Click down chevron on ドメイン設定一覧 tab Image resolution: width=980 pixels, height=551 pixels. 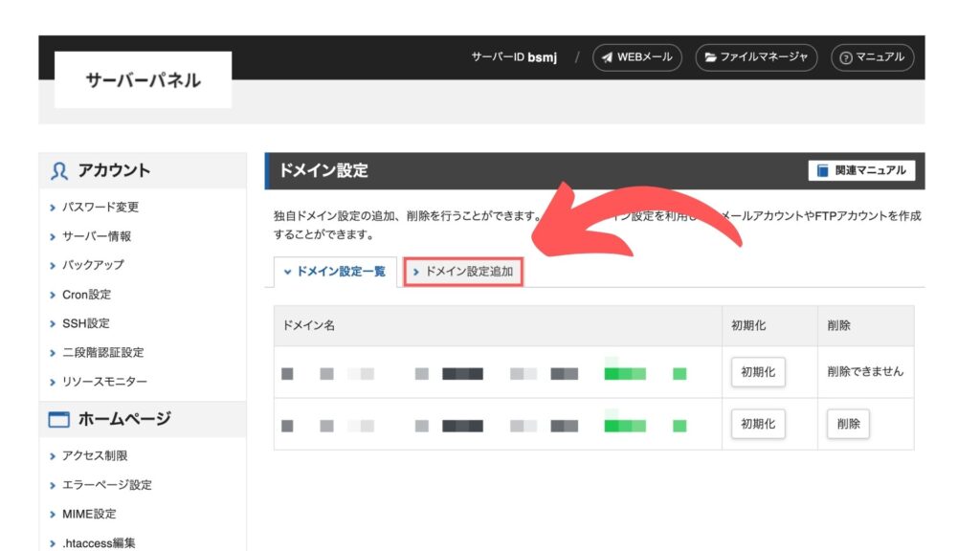(287, 272)
